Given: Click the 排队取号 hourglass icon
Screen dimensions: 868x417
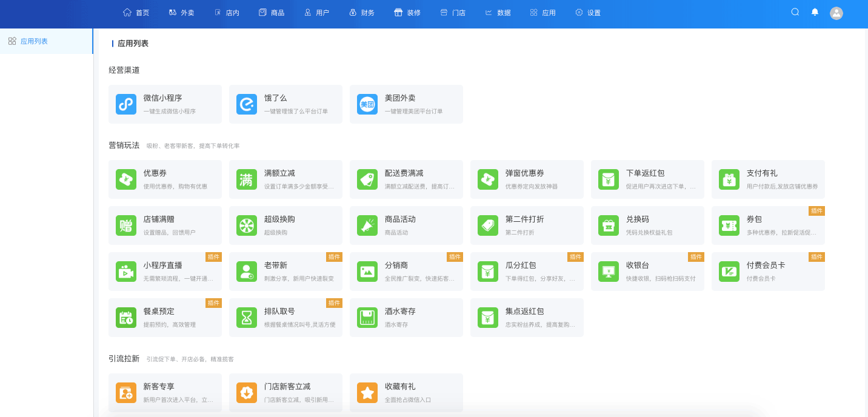Looking at the screenshot, I should point(246,318).
